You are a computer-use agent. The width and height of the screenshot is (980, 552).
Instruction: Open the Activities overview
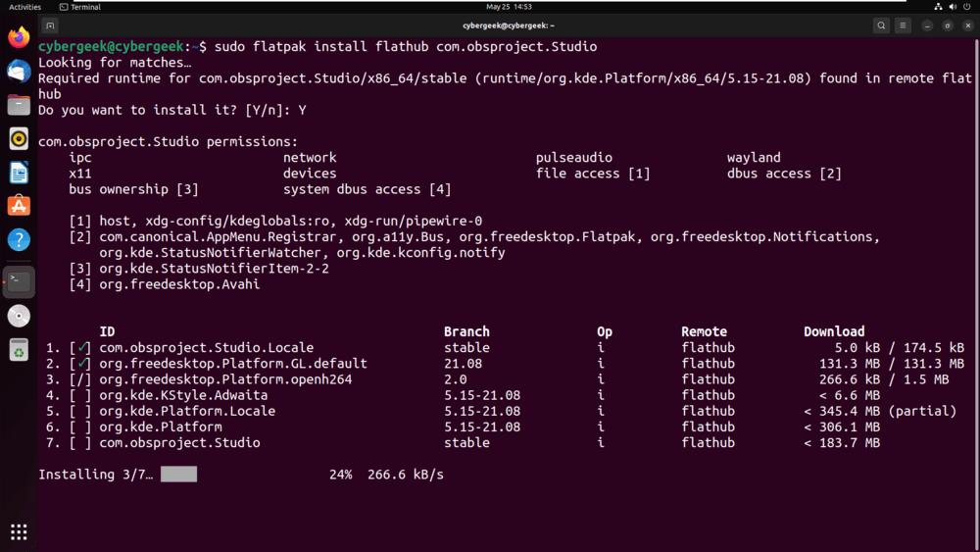[x=25, y=7]
